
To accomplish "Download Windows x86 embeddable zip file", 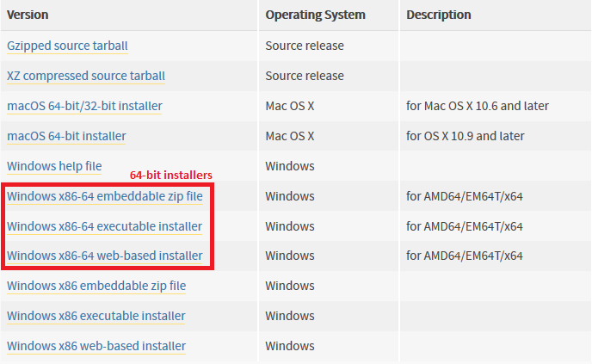I will pyautogui.click(x=96, y=286).
